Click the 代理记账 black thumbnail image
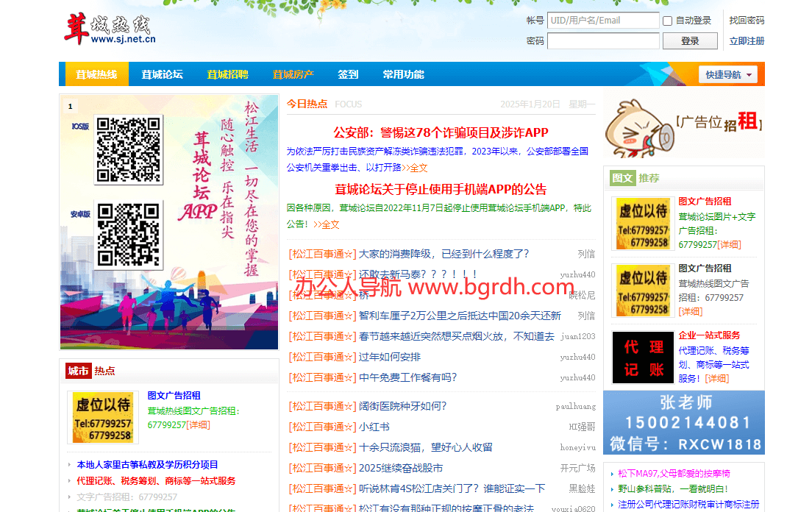 pos(643,358)
